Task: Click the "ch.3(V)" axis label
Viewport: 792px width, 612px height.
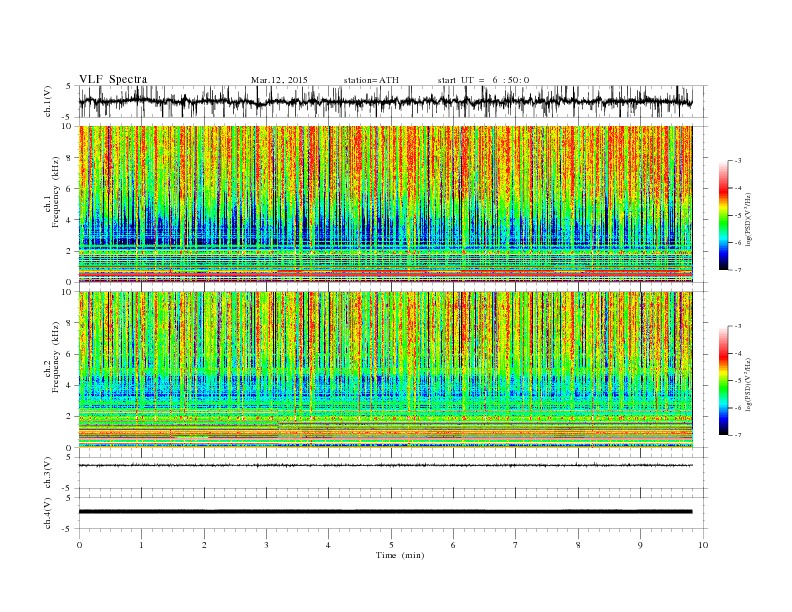Action: click(x=48, y=473)
